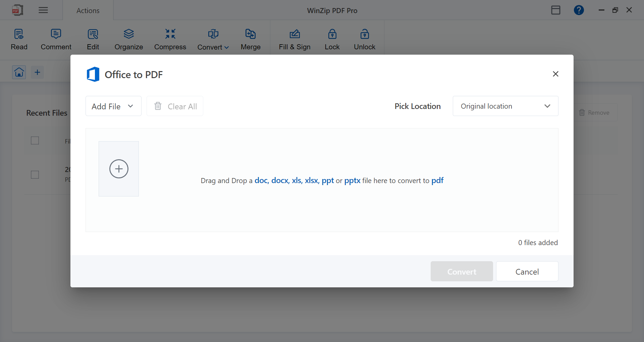Image resolution: width=644 pixels, height=342 pixels.
Task: Select the Fill & Sign tool
Action: click(x=294, y=39)
